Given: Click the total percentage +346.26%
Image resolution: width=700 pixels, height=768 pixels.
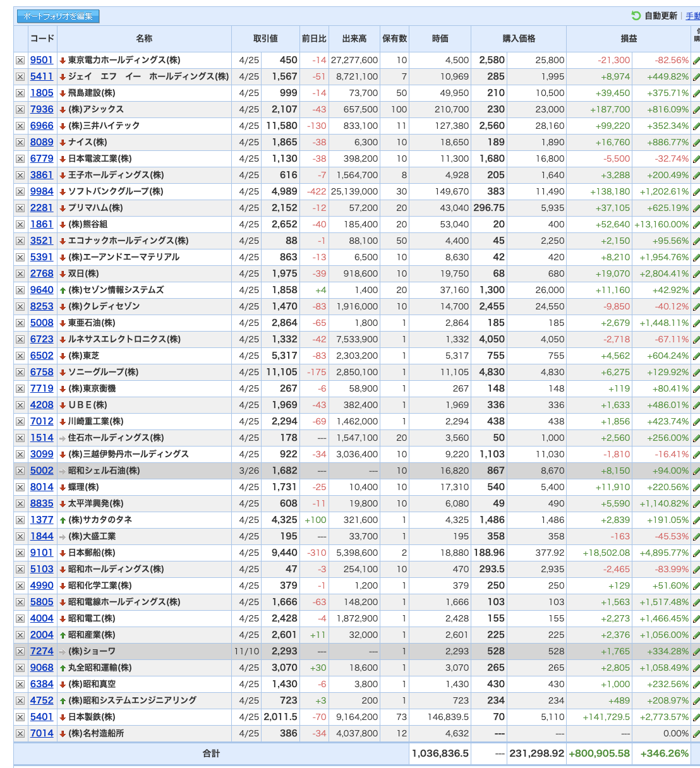Looking at the screenshot, I should [x=665, y=753].
